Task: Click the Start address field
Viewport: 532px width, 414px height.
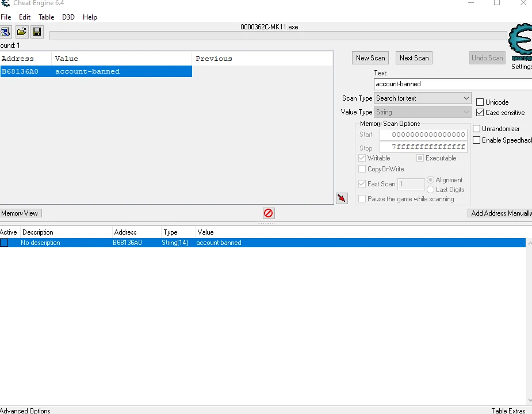Action: coord(423,135)
